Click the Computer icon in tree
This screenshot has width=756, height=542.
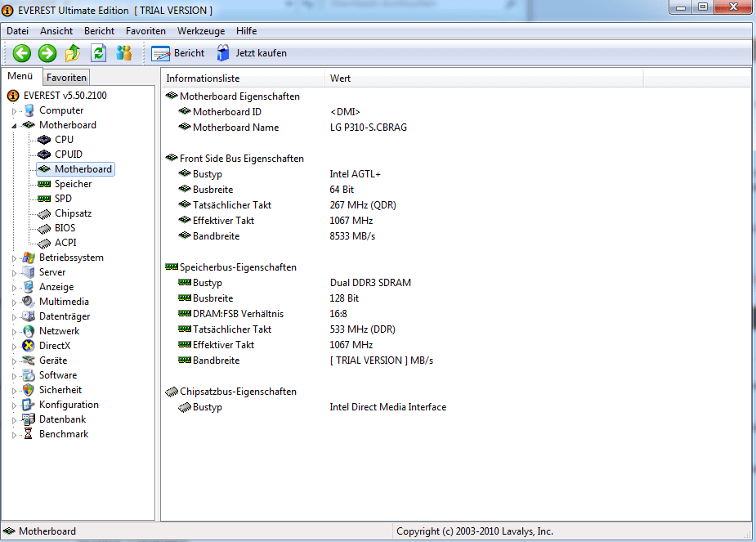[29, 110]
